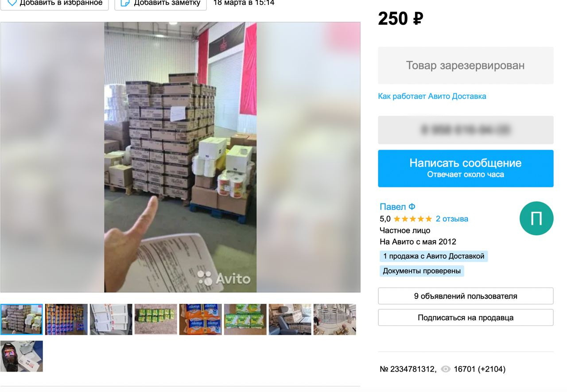Reveal the blurred phone number field
Viewport: 567px width, 392px height.
click(x=466, y=130)
